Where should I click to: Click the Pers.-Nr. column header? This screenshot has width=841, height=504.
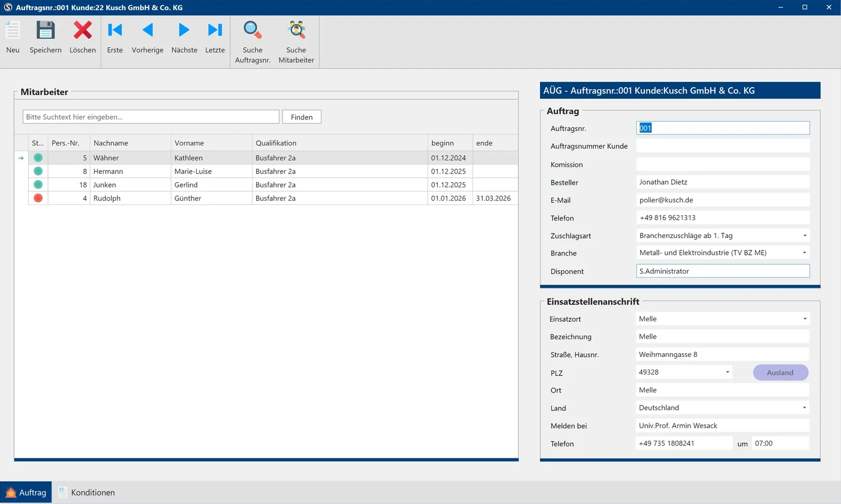69,143
